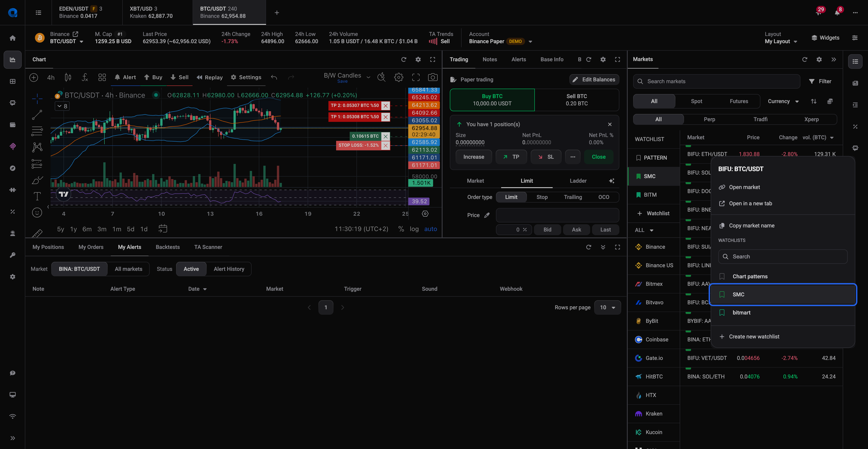The image size is (868, 449).
Task: Open the chart layout grid icon
Action: tap(102, 78)
